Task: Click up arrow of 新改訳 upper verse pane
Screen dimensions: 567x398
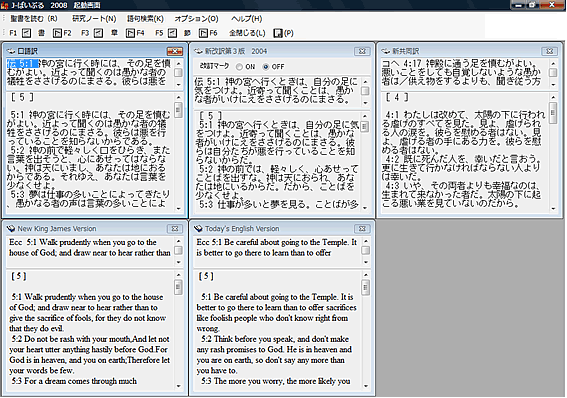Action: tap(365, 82)
